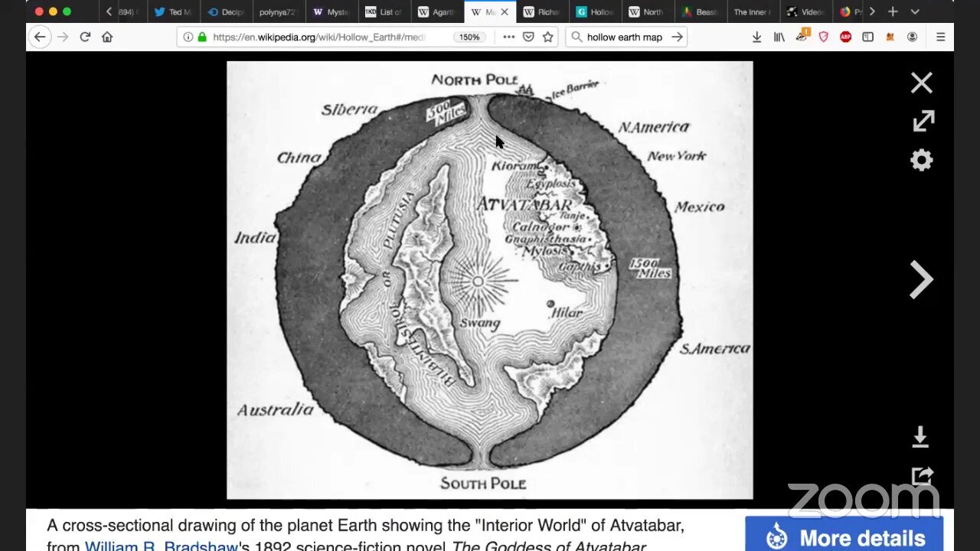Reload the current Wikipedia page
This screenshot has width=980, height=551.
click(85, 37)
